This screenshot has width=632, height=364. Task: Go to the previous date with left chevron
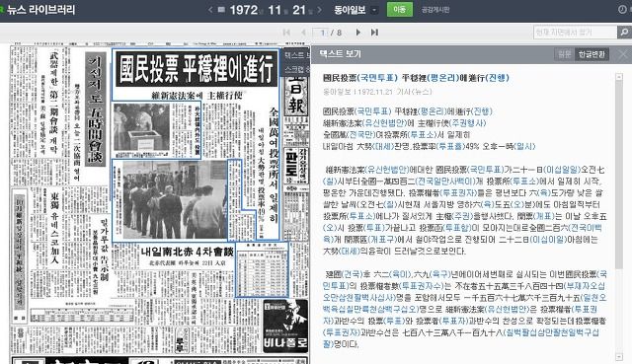click(210, 10)
